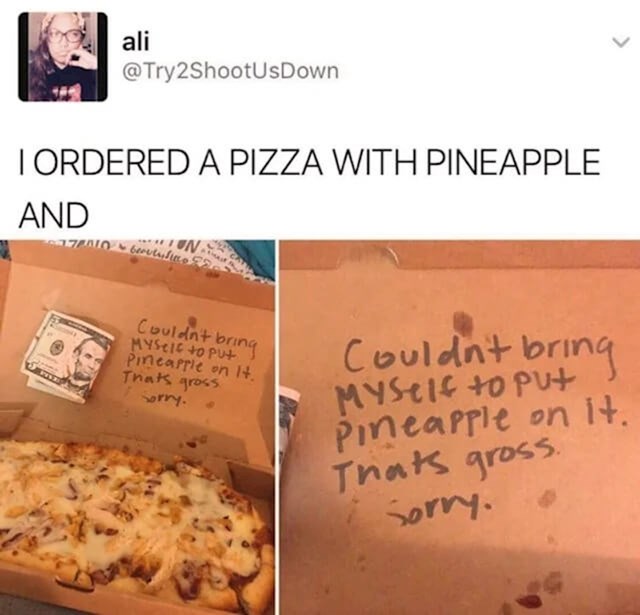Open the @Try2ShootUsDown handle link
The width and height of the screenshot is (640, 615).
tap(230, 71)
